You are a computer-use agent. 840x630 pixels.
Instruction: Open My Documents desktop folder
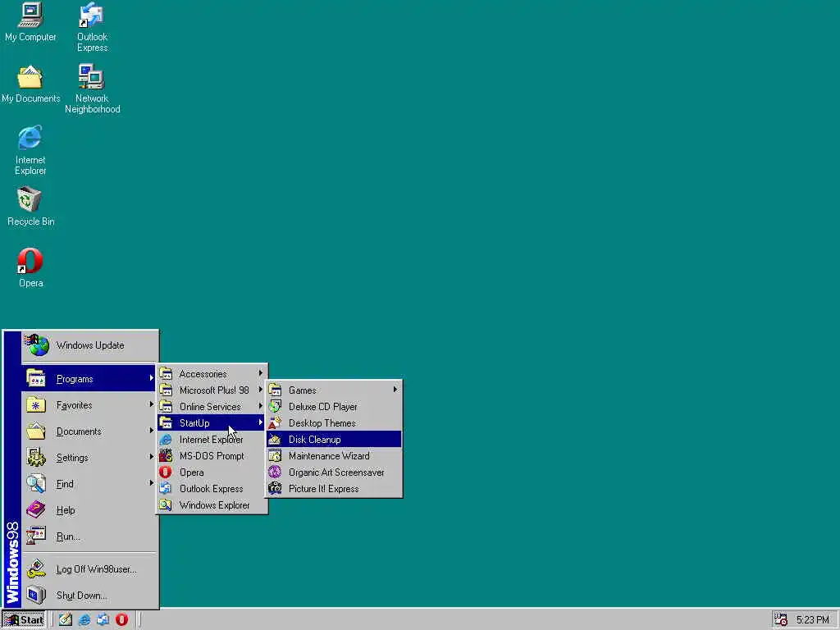[x=30, y=84]
